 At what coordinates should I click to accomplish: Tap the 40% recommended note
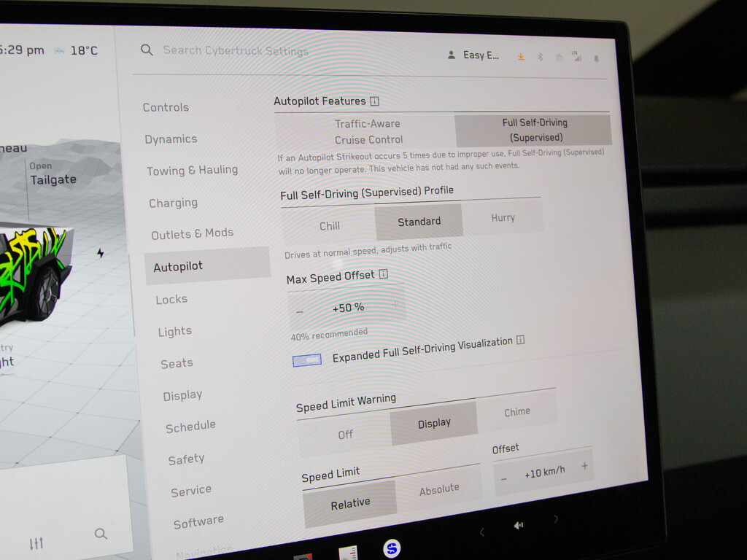(x=329, y=334)
